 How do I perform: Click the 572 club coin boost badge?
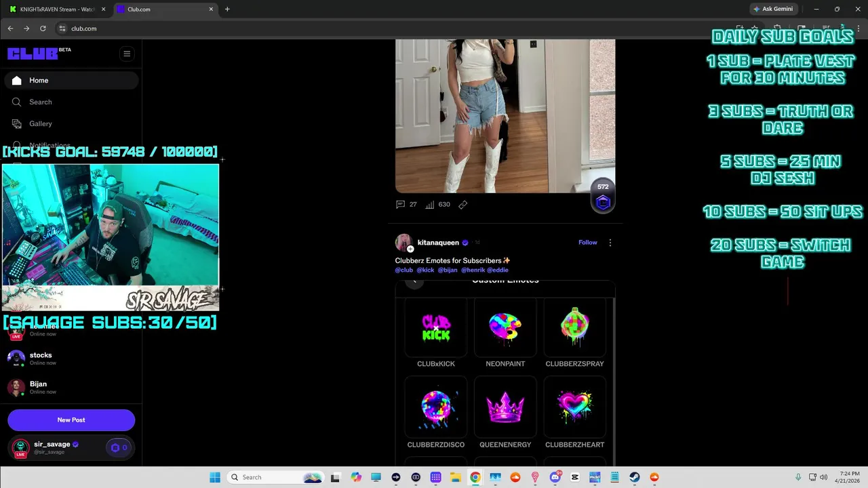(603, 197)
